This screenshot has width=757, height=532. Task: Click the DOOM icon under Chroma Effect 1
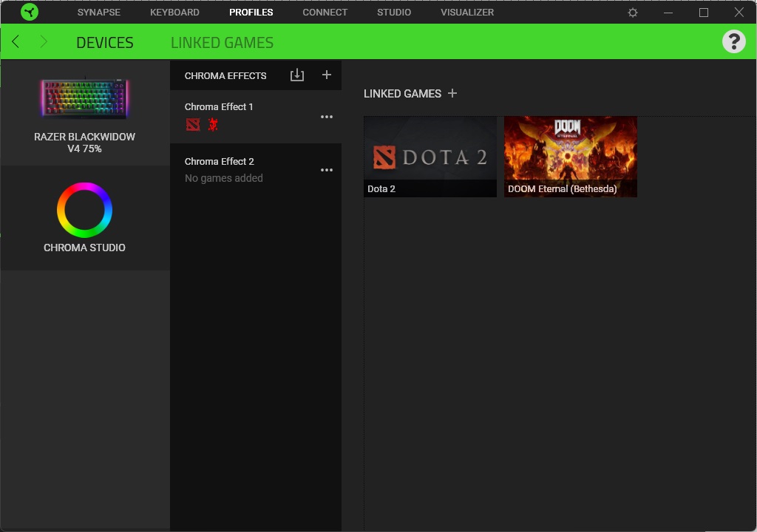[x=212, y=125]
